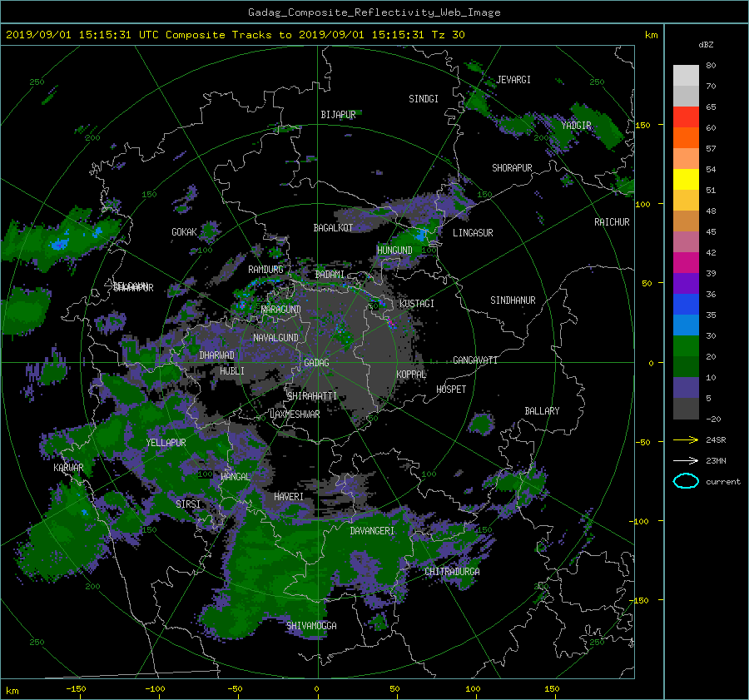Click the light gray 80 dBZ color swatch

686,76
